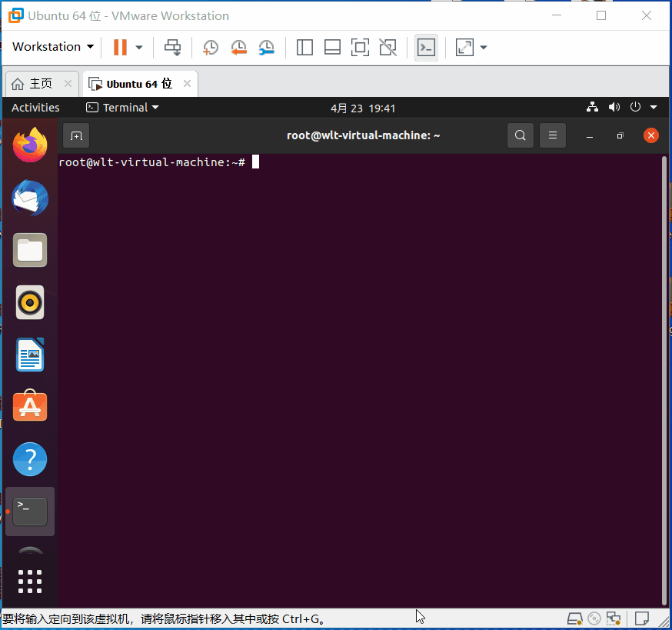Launch Thunderbird mail from the dock

coord(29,198)
